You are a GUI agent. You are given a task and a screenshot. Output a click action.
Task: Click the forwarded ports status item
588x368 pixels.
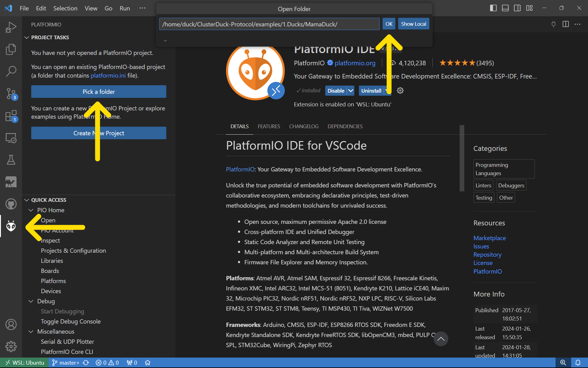click(x=132, y=363)
